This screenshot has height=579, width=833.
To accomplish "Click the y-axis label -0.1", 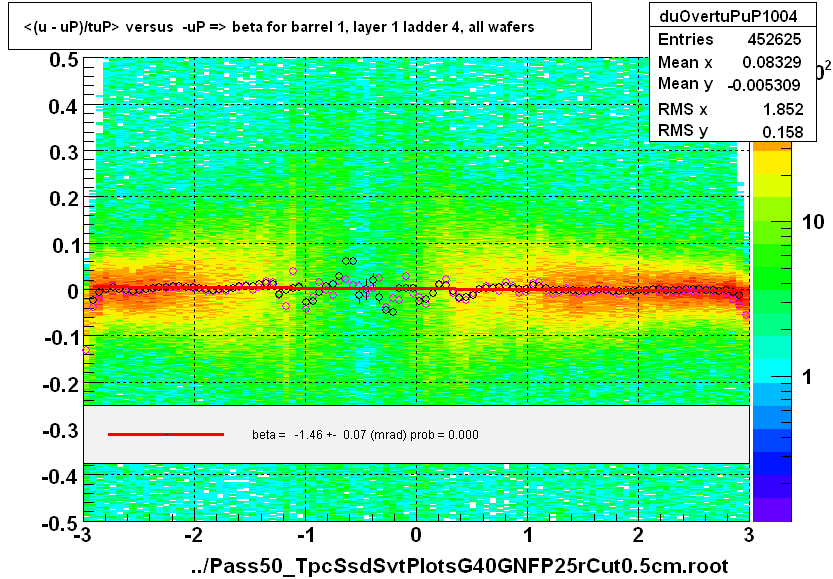I will [x=61, y=338].
